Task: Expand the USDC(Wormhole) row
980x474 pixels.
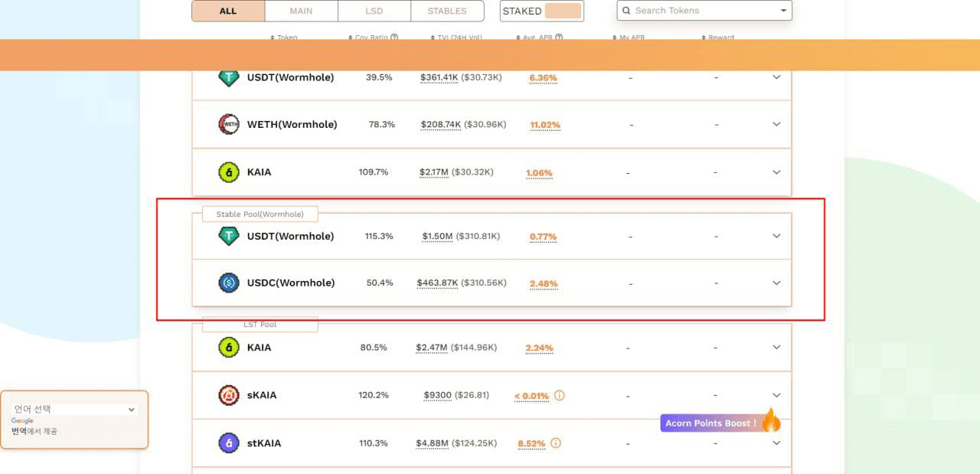Action: [776, 283]
